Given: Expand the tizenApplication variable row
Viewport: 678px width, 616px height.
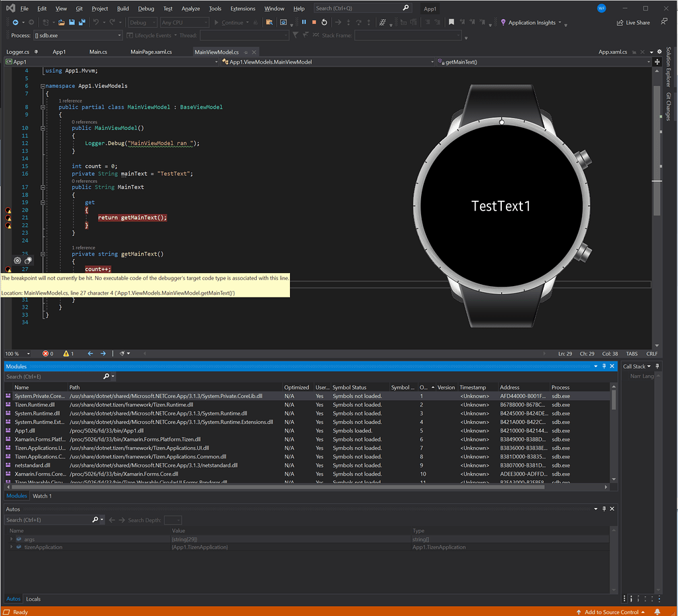Looking at the screenshot, I should coord(11,547).
